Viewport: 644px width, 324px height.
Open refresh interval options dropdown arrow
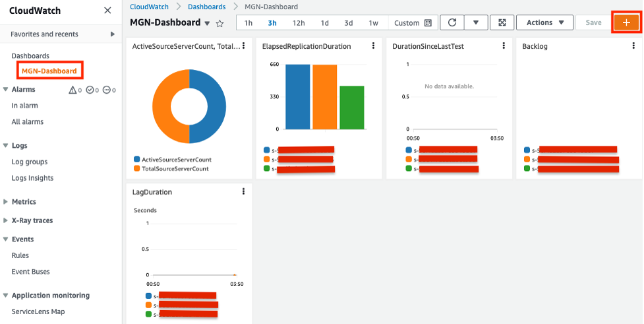[x=476, y=22]
